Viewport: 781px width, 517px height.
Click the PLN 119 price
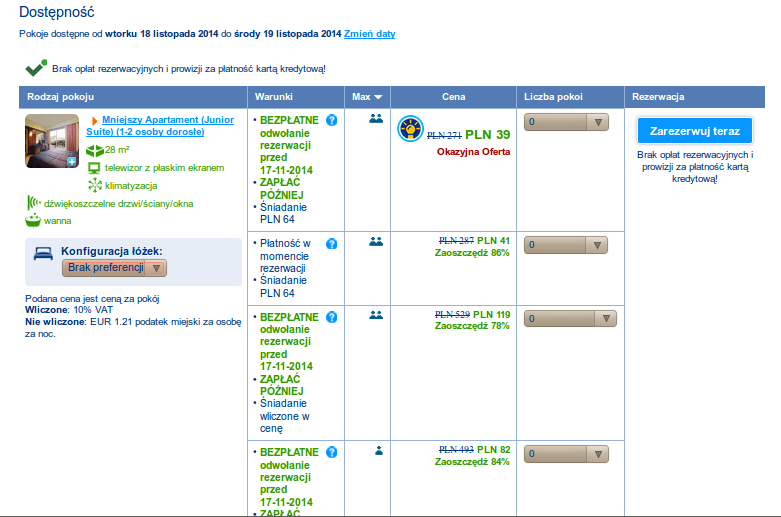tap(492, 315)
